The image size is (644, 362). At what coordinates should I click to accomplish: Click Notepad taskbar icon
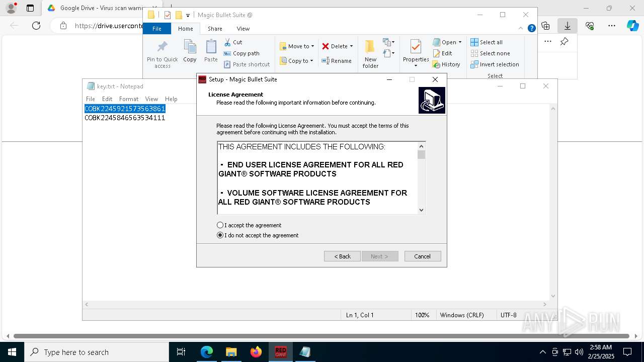(305, 352)
